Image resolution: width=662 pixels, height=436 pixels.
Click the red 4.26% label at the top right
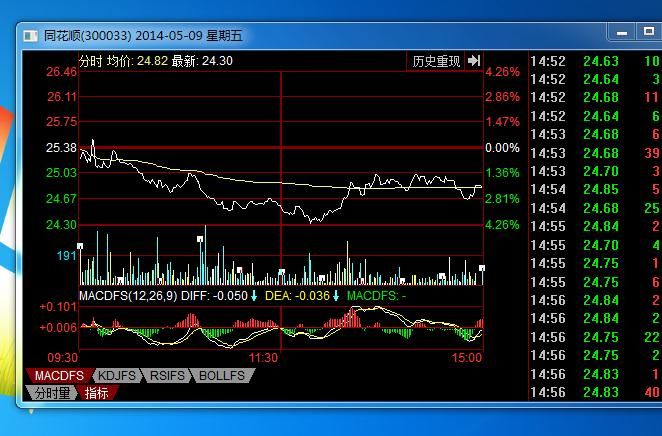pos(502,72)
